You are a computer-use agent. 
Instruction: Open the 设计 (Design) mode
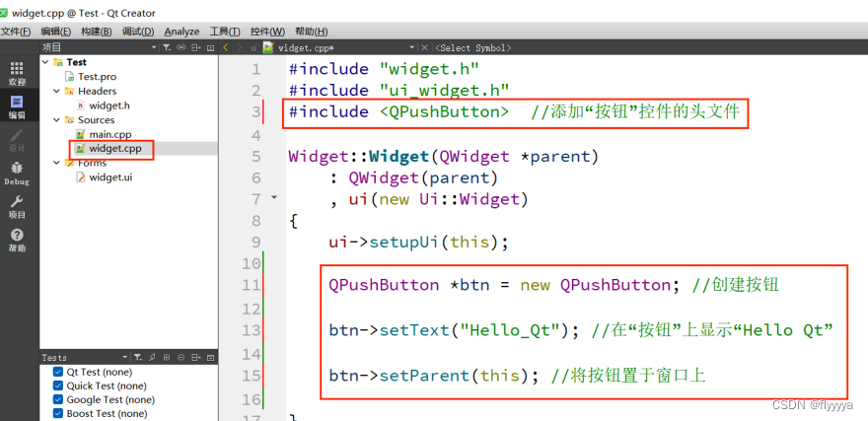(17, 141)
